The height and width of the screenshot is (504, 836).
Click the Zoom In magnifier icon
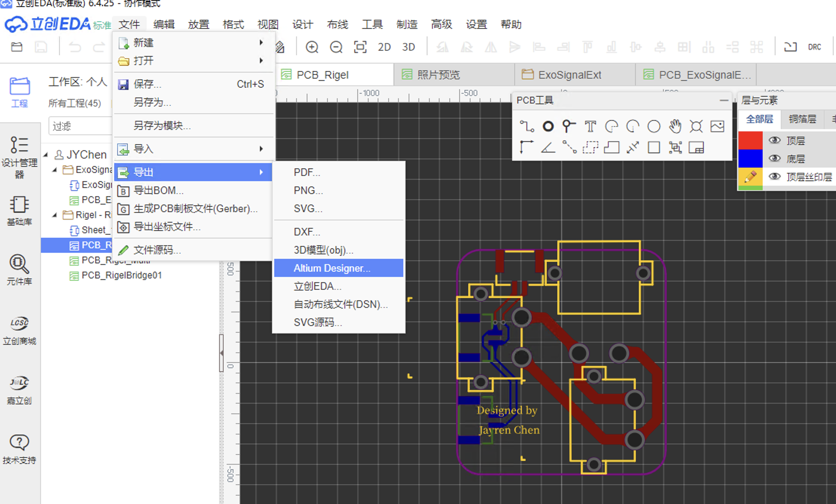tap(312, 47)
